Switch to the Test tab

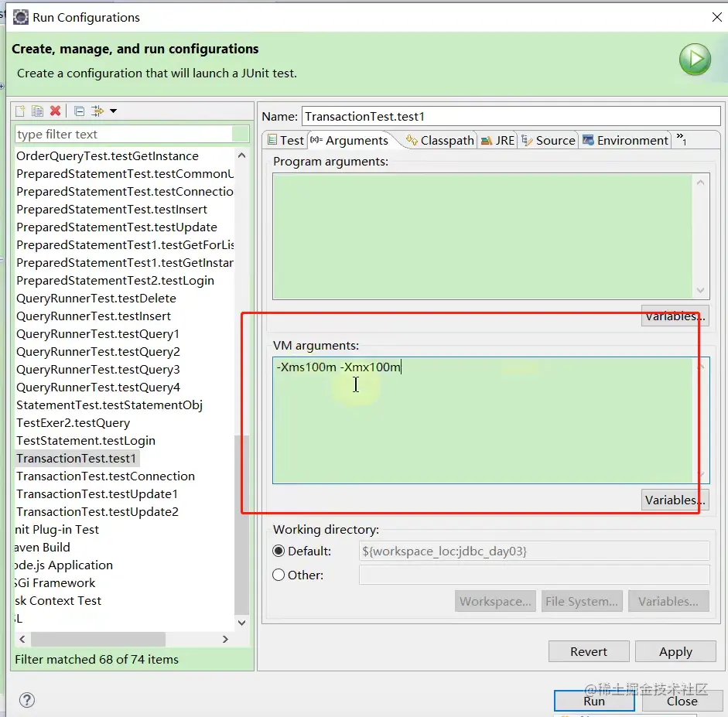tap(285, 140)
